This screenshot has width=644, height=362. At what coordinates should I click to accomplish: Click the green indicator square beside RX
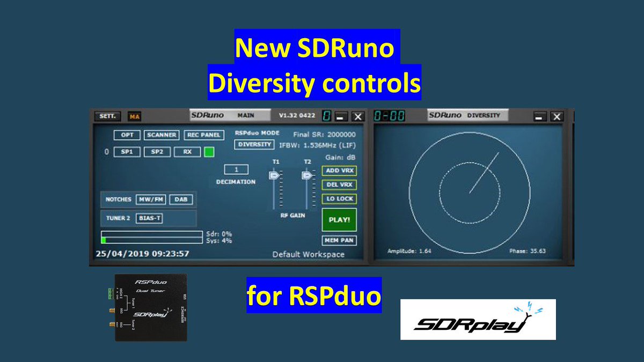pyautogui.click(x=209, y=152)
